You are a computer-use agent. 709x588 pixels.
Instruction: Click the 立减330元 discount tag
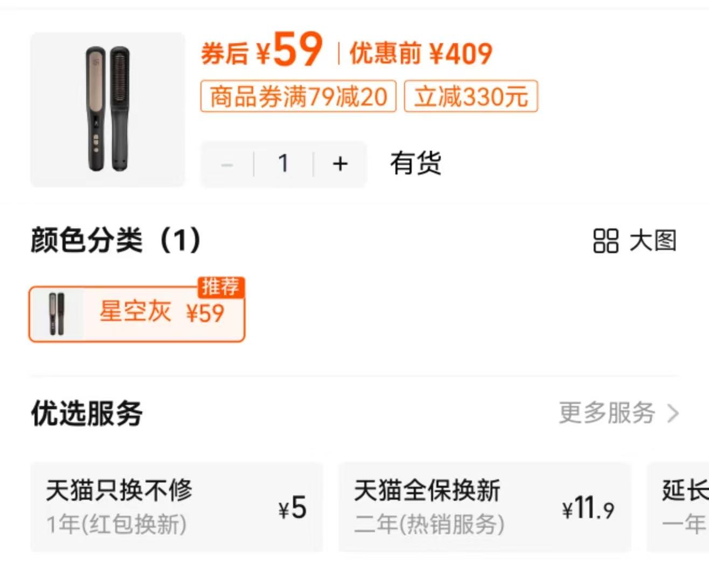coord(471,97)
